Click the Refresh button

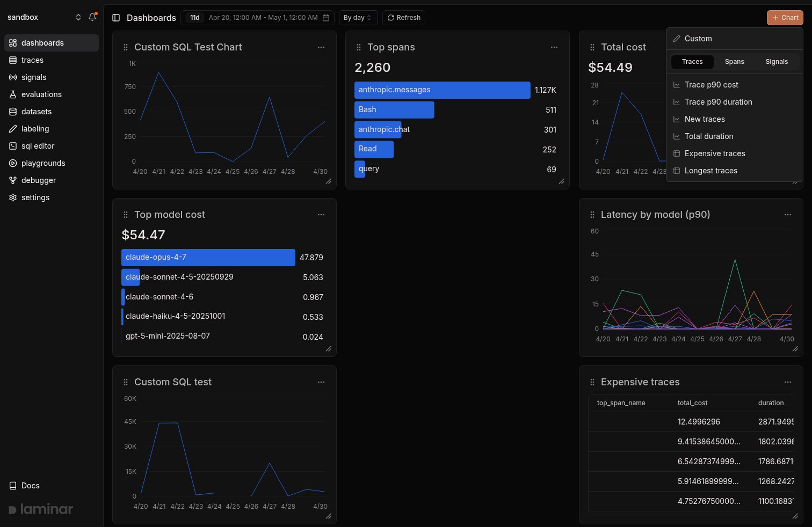(x=404, y=18)
